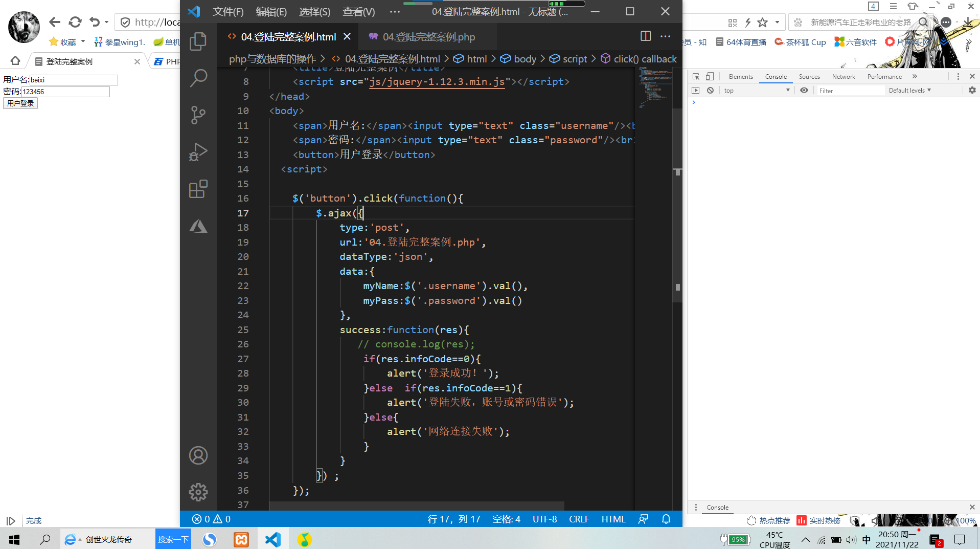Click the editor horizontal scrollbar
Viewport: 980px width, 549px height.
click(x=416, y=506)
